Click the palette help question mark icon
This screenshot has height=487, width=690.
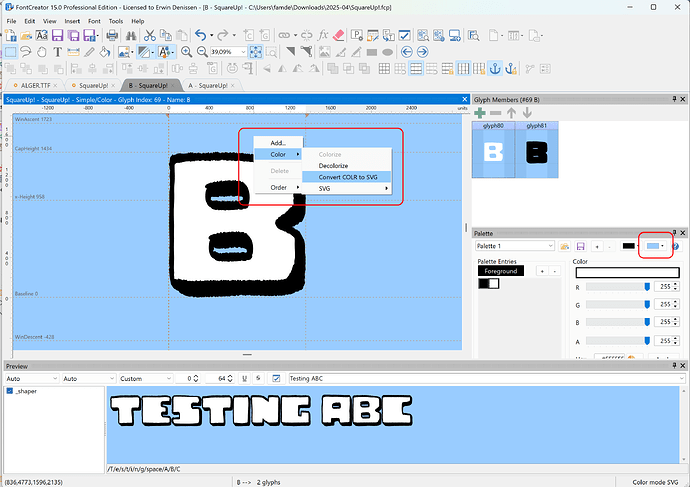tap(676, 246)
